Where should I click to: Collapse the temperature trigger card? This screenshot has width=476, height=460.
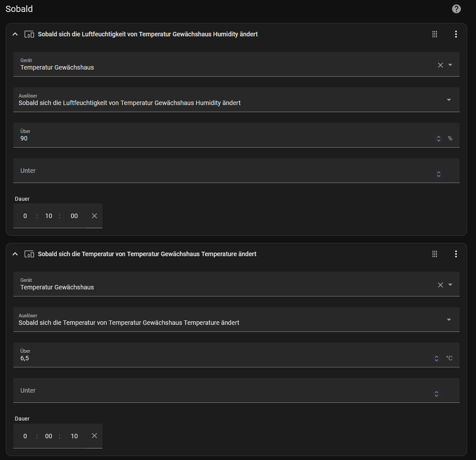tap(15, 254)
